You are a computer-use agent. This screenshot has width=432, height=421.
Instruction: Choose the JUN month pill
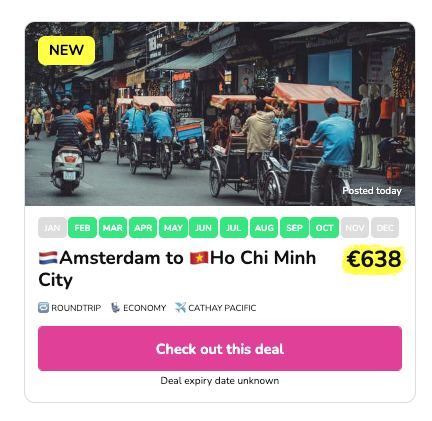(203, 228)
